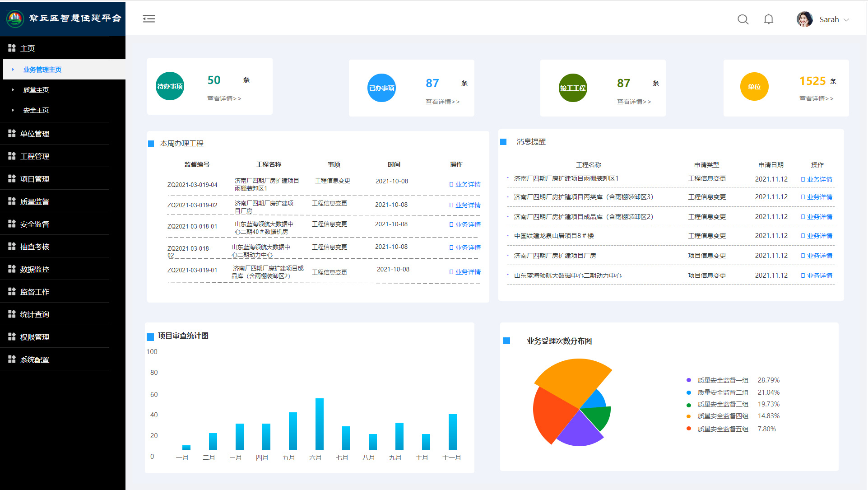The height and width of the screenshot is (490, 868).
Task: Click the 统计查询 sidebar icon
Action: [12, 314]
